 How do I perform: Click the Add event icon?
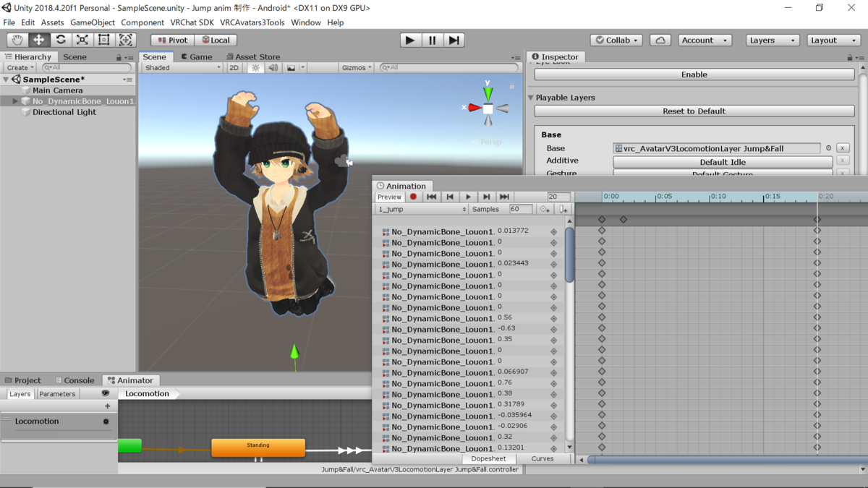click(563, 209)
